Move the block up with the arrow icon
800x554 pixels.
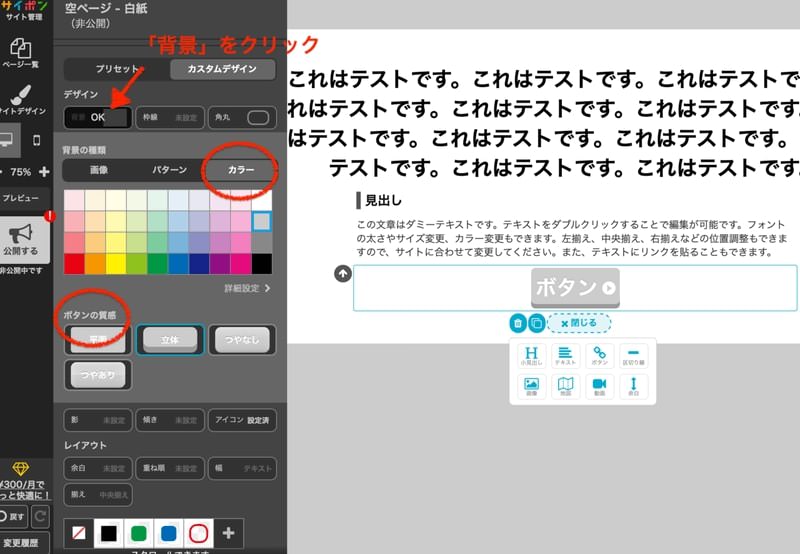pyautogui.click(x=343, y=274)
